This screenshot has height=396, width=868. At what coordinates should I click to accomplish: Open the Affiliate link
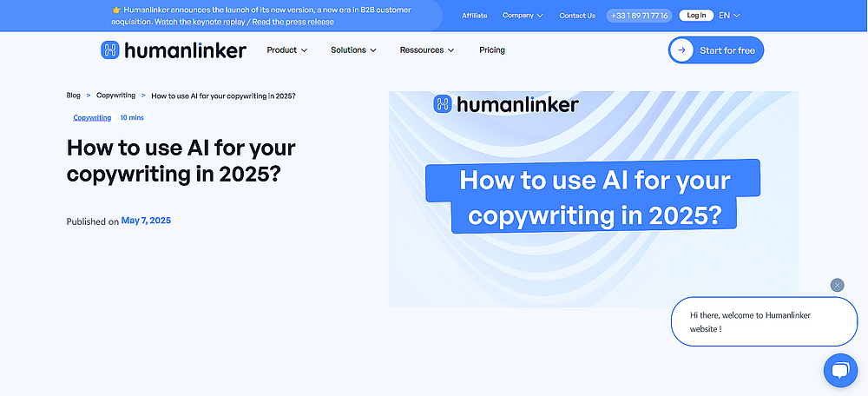point(475,16)
